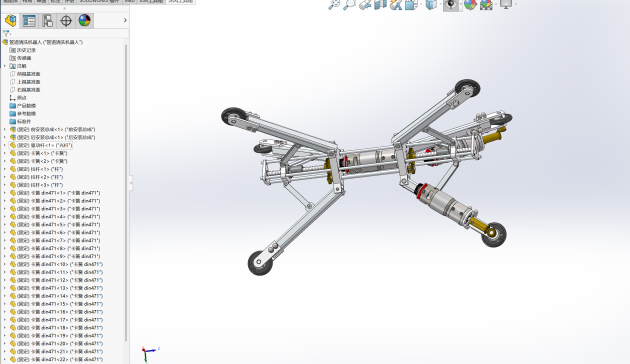Expand the 前安装总成<1> subassembly
The image size is (630, 364).
point(5,129)
